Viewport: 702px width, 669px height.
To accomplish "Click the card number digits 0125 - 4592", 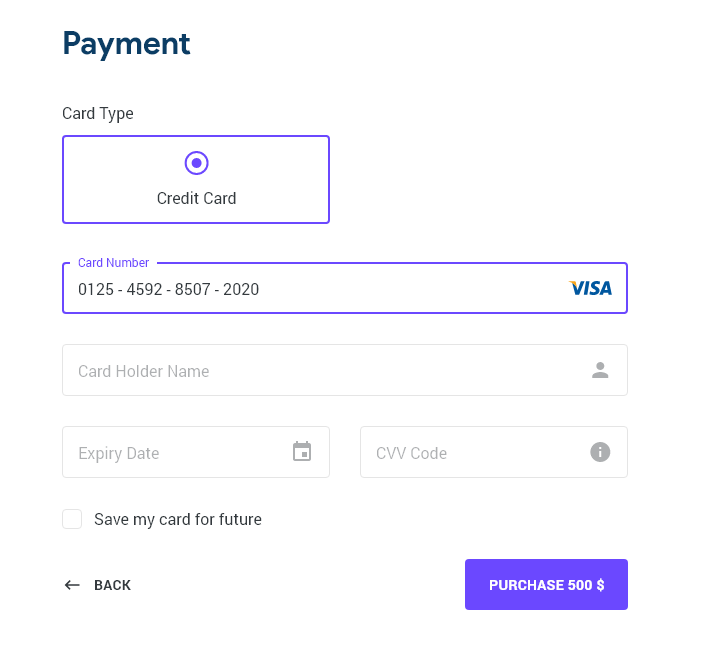I will [x=120, y=289].
